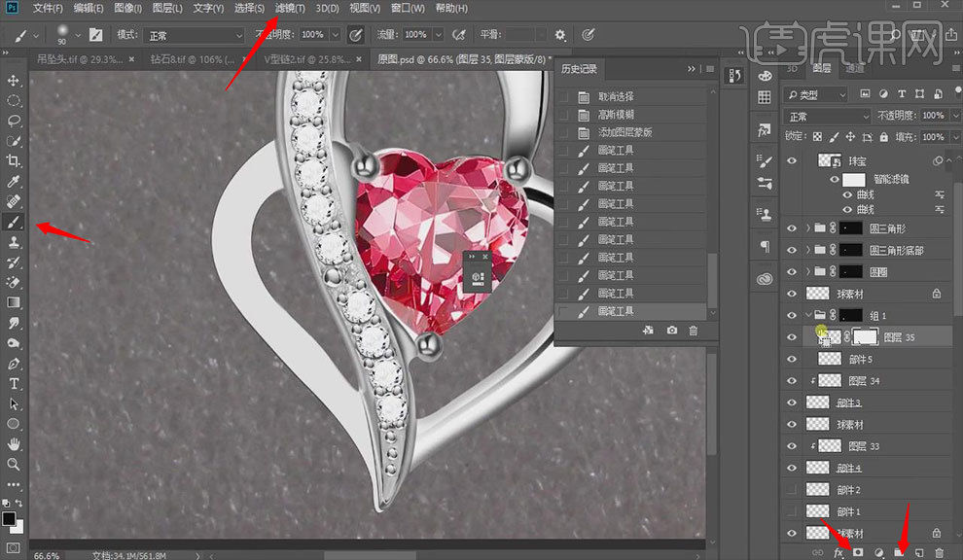Create a new group with the folder icon
The height and width of the screenshot is (560, 963).
[900, 552]
